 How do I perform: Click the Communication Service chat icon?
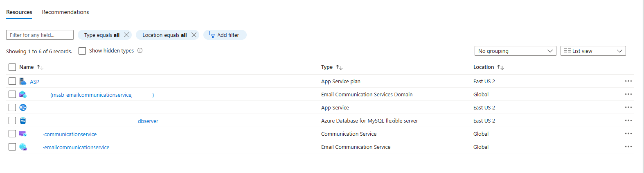pos(23,134)
